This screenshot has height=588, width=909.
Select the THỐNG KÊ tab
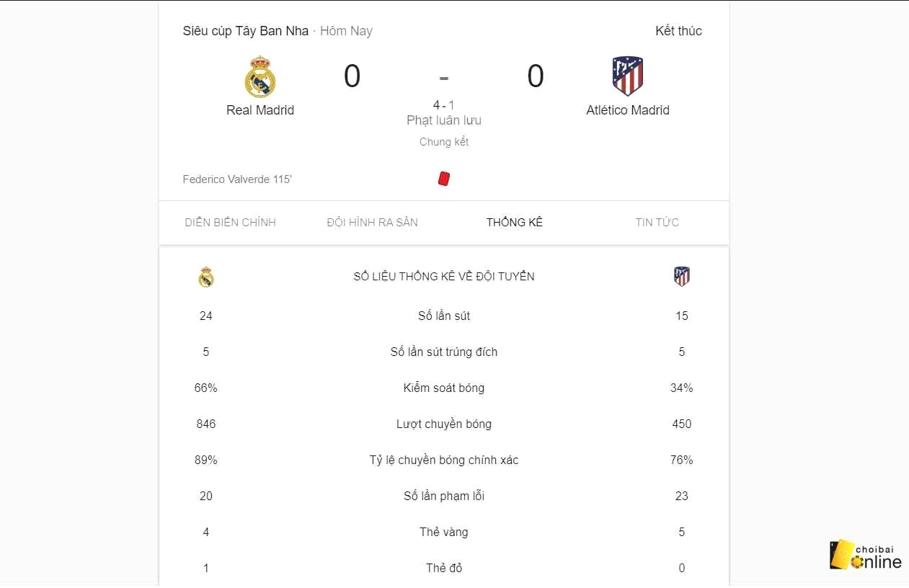click(515, 222)
